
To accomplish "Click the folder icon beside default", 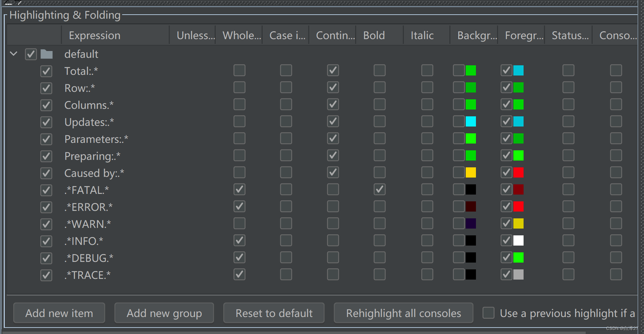I will [46, 54].
